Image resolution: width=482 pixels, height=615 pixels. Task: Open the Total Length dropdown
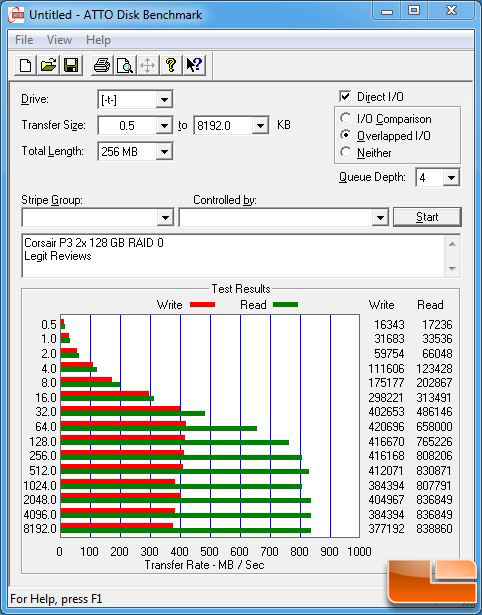click(164, 151)
